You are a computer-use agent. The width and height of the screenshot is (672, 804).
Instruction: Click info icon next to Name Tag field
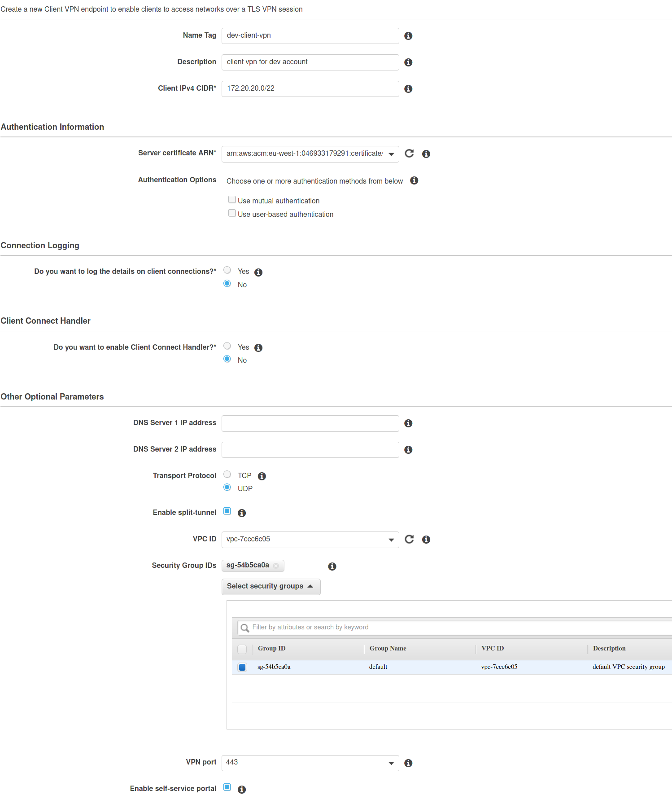coord(408,36)
